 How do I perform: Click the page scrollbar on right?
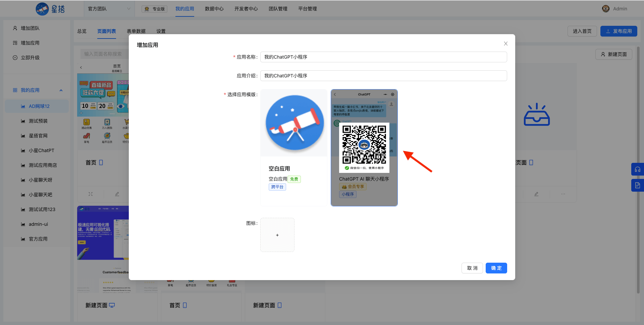pos(638,170)
